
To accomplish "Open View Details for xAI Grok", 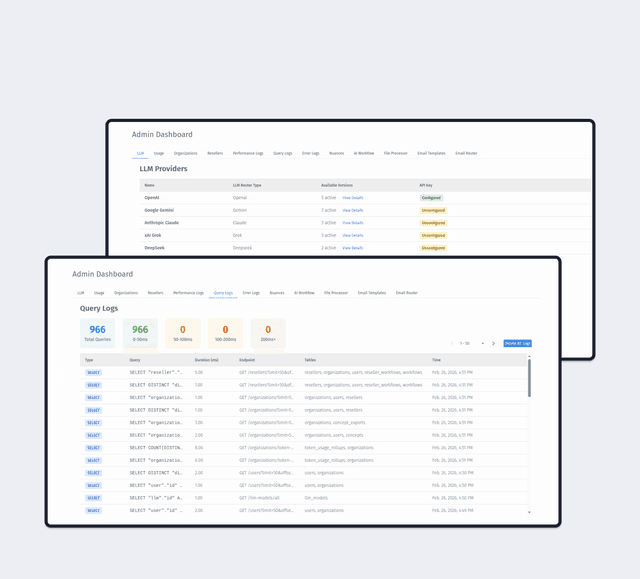I will [352, 235].
